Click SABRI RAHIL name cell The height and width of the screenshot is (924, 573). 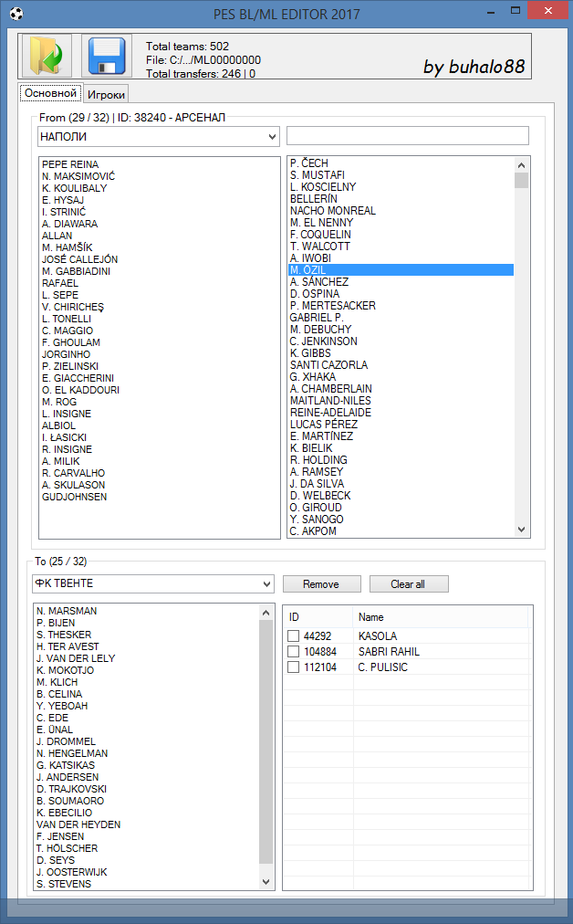tap(389, 652)
